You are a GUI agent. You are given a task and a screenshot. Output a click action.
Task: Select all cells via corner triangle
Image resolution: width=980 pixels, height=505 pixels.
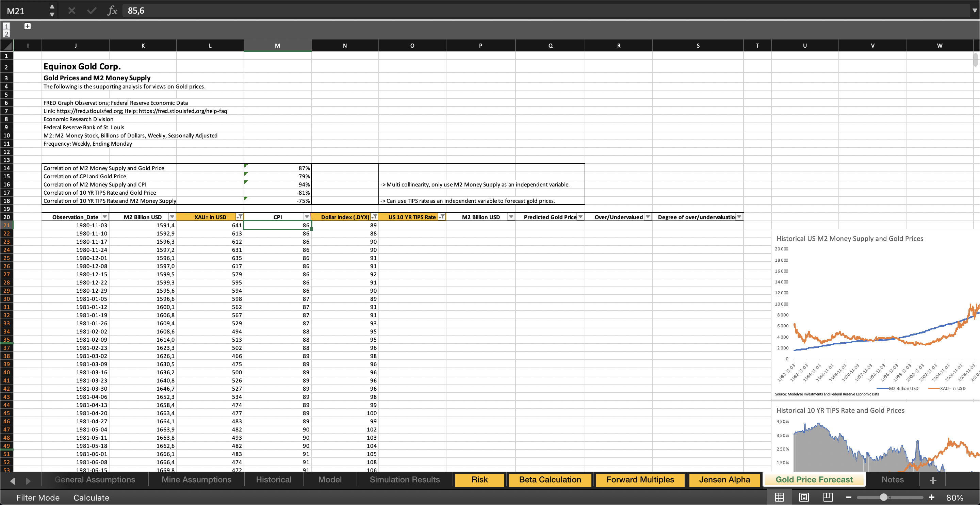[6, 46]
